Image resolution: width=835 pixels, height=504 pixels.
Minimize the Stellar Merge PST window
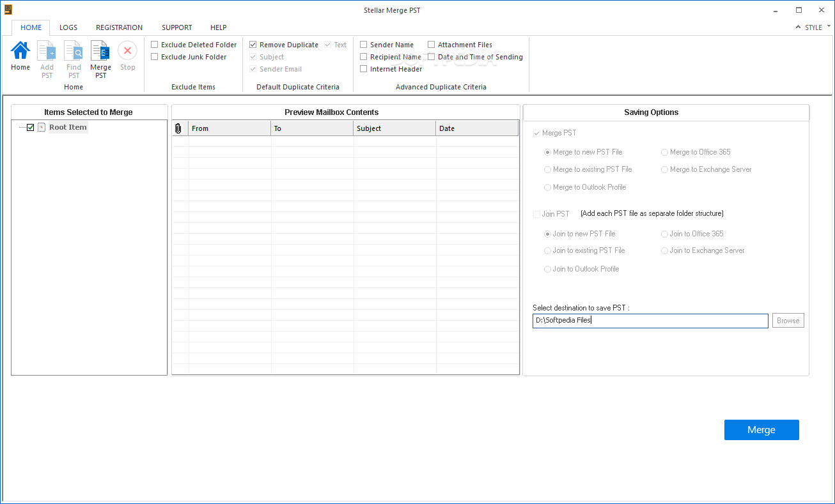click(x=776, y=10)
